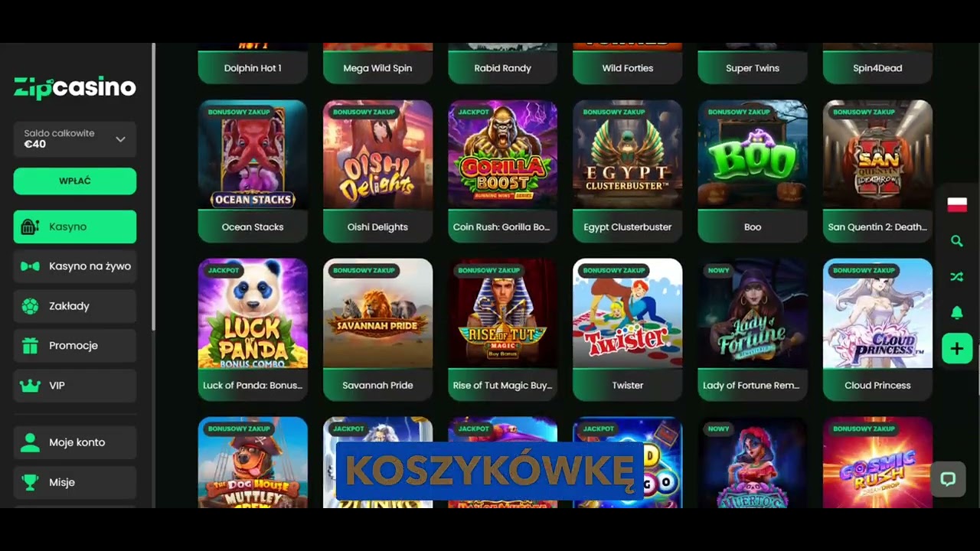Click the sidebar vertical scrollbar

click(153, 187)
